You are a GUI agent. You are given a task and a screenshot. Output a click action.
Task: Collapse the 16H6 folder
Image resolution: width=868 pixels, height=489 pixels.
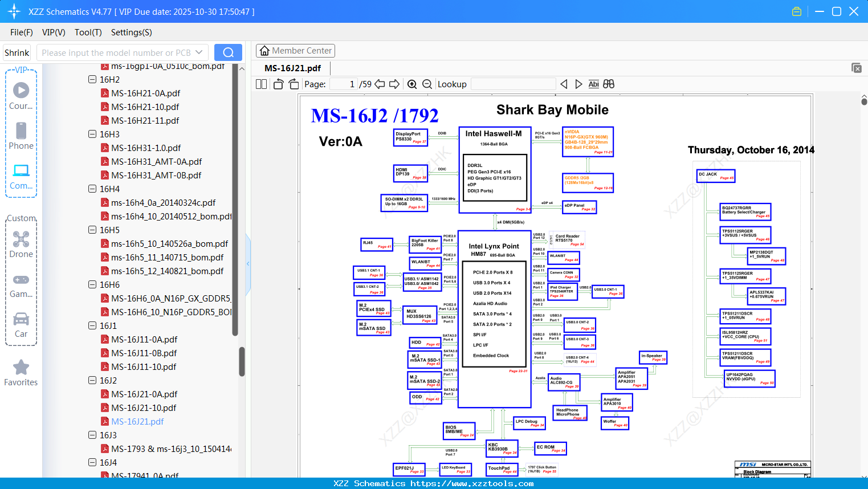[x=92, y=285]
